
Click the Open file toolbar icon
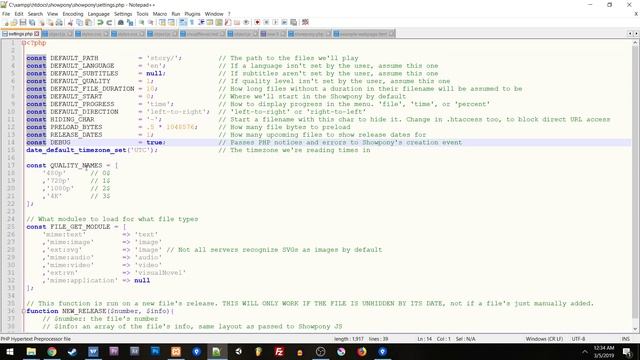click(x=14, y=22)
